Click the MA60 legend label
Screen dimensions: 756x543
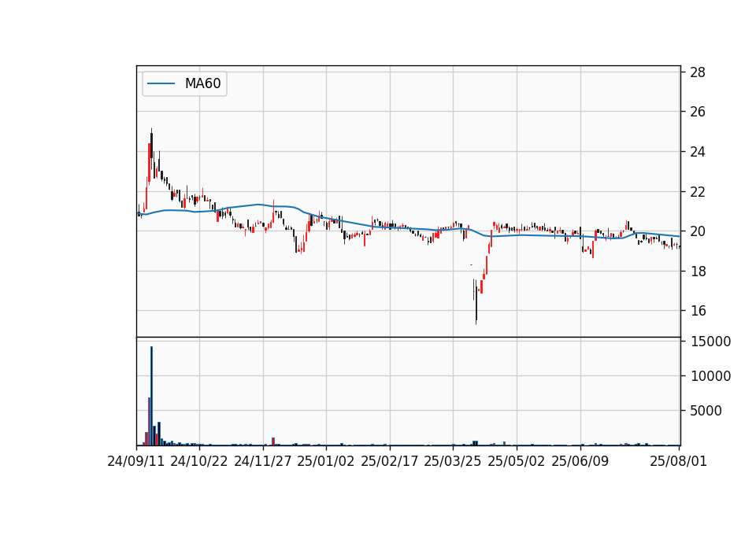pos(202,83)
